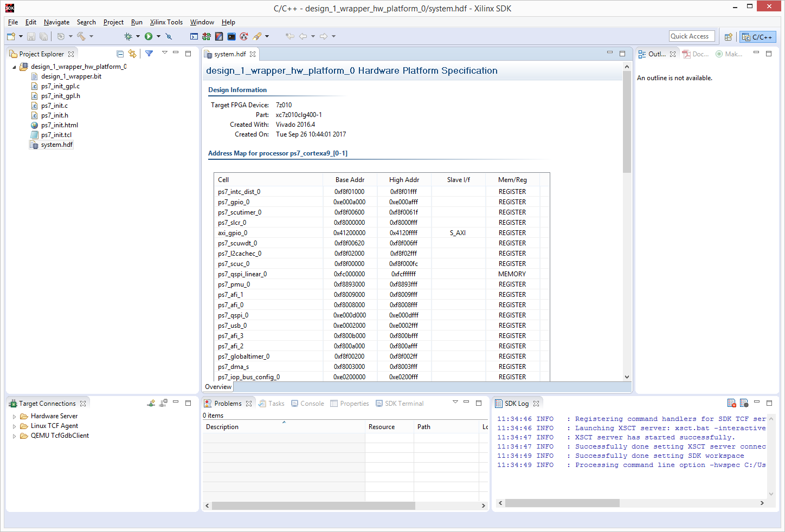
Task: Open the black terminal toolbar icon
Action: pos(231,36)
